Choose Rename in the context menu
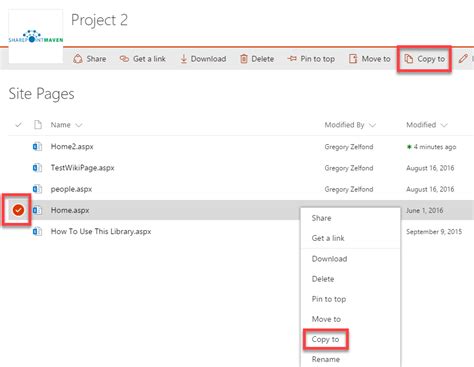Viewport: 474px width, 367px height. tap(326, 359)
